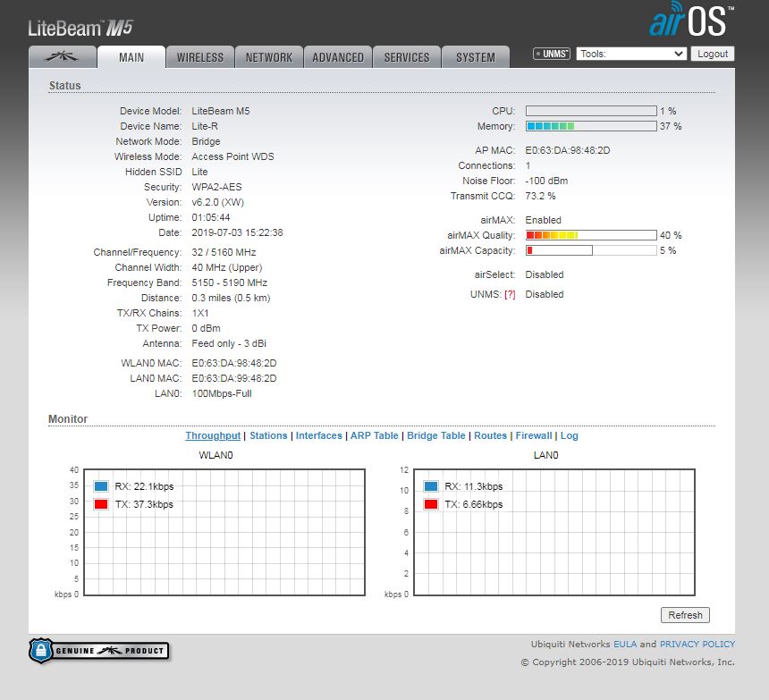The width and height of the screenshot is (769, 700).
Task: Open the ARP Table link
Action: coord(374,435)
